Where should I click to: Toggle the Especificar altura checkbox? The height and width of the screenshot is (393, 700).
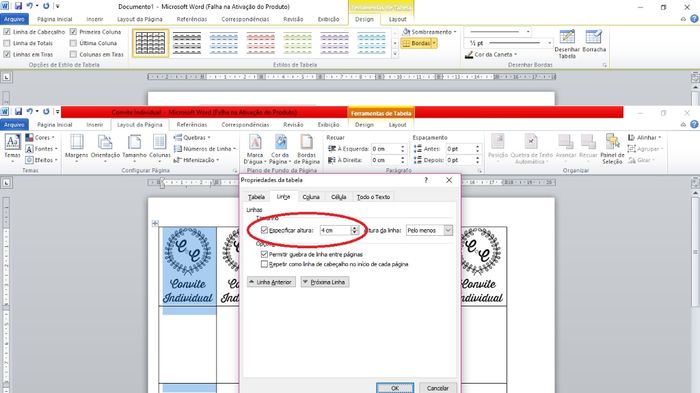pos(264,230)
